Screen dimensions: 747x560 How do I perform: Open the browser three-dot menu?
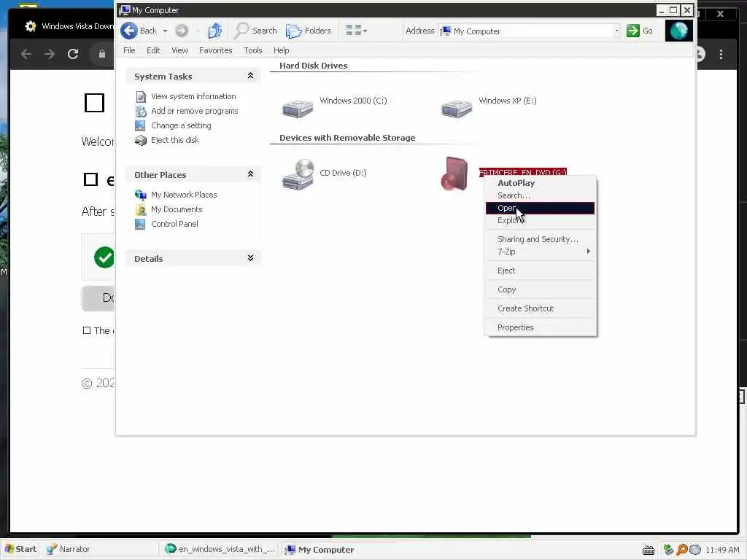pos(721,54)
